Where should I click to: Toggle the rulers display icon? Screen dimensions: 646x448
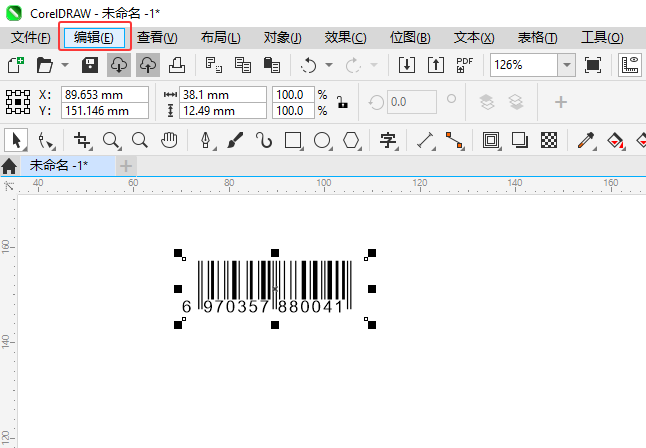click(630, 65)
